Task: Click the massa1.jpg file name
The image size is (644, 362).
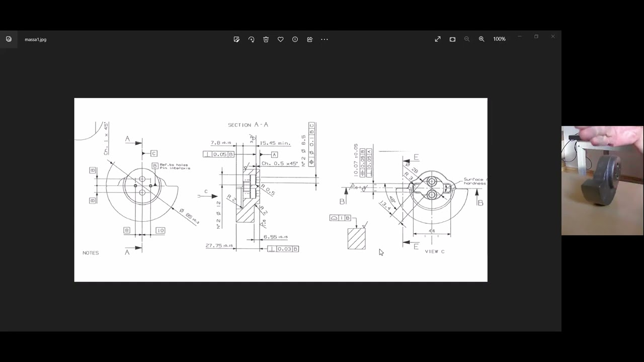Action: click(x=35, y=39)
